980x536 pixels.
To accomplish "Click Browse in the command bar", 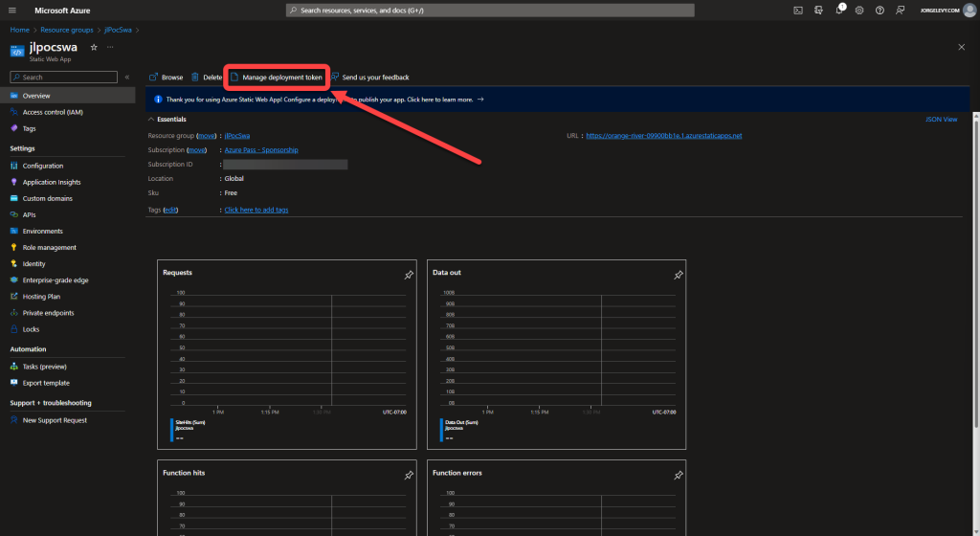I will pyautogui.click(x=167, y=78).
